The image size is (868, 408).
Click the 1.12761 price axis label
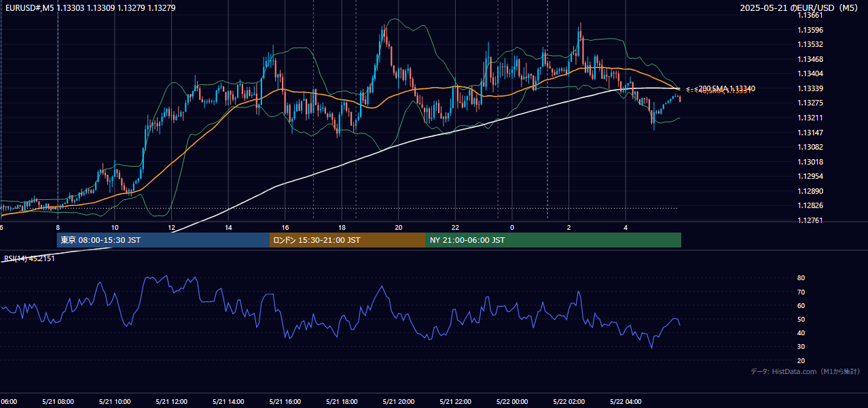click(810, 220)
